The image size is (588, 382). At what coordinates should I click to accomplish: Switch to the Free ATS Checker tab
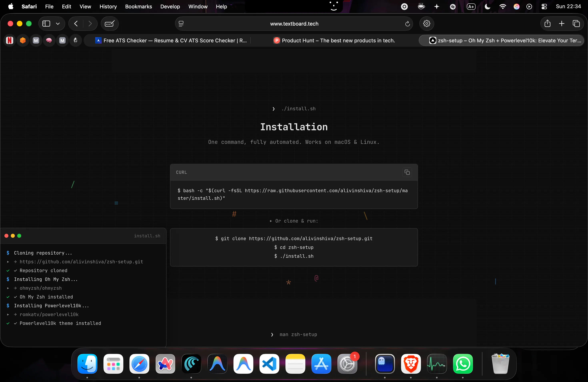(171, 41)
